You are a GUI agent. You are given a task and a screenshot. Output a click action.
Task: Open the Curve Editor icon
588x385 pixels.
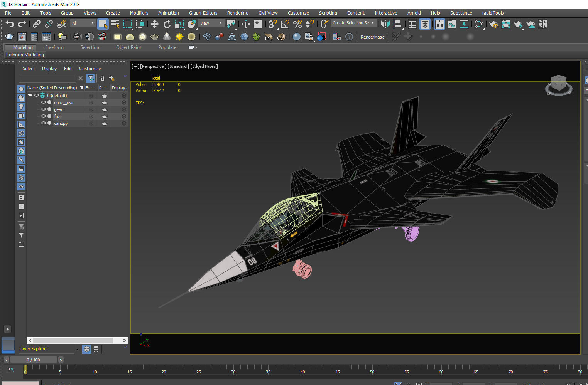click(x=451, y=24)
